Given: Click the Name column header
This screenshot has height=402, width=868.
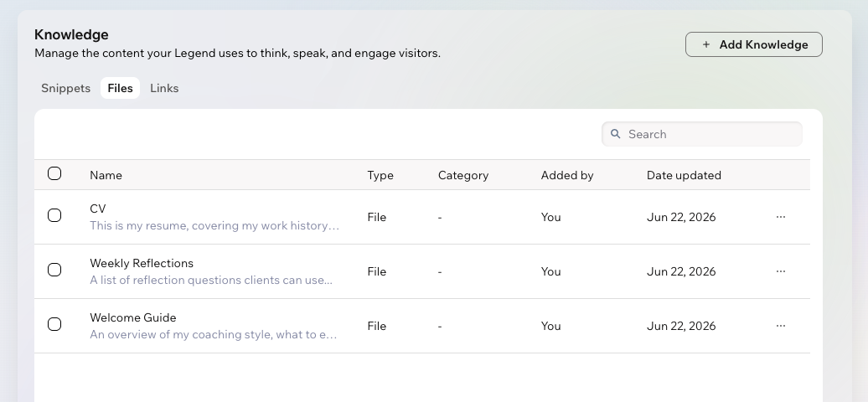Looking at the screenshot, I should coord(106,175).
